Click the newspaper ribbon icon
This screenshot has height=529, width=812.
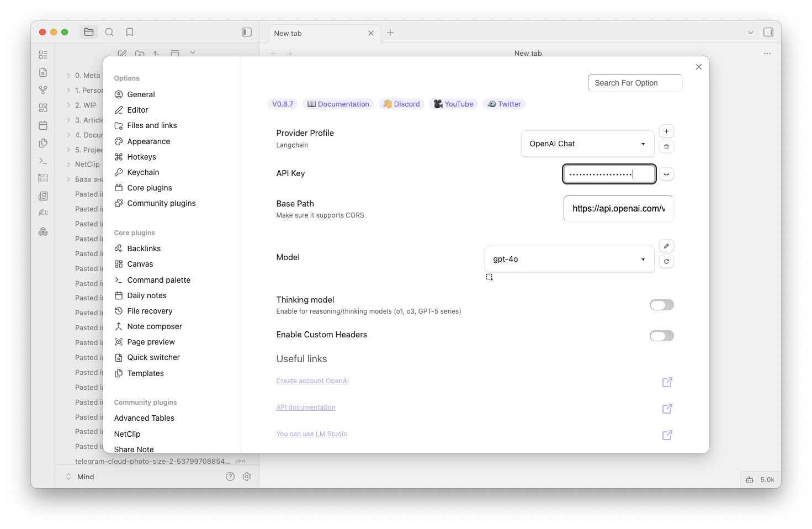(x=43, y=196)
